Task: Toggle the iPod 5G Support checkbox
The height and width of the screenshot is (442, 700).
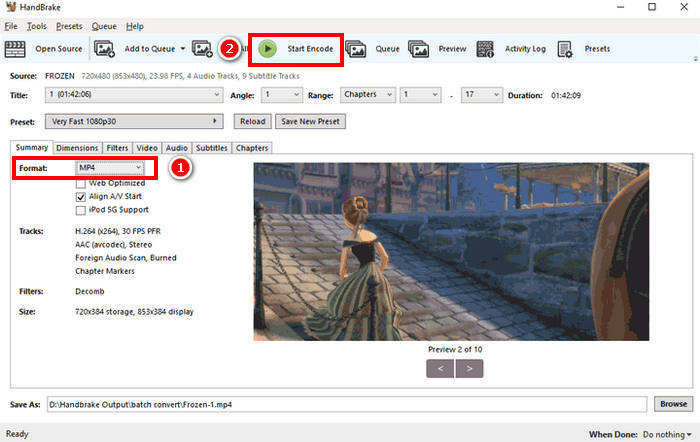Action: coord(81,210)
